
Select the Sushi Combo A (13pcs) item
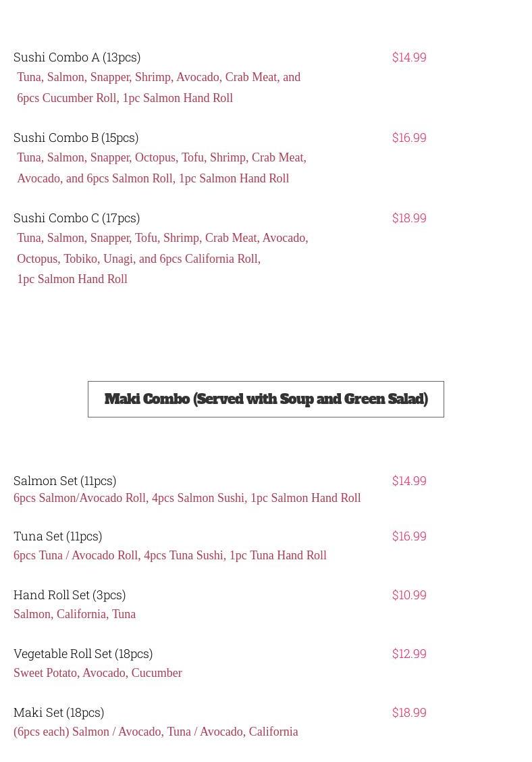(x=77, y=57)
